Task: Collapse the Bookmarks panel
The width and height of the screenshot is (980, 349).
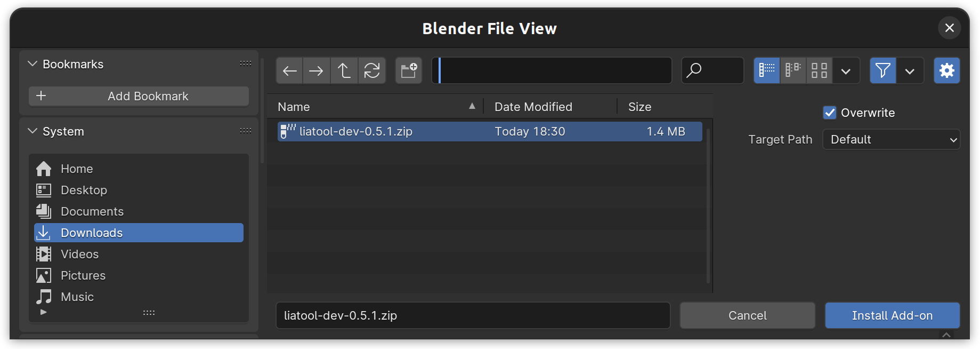Action: point(33,64)
